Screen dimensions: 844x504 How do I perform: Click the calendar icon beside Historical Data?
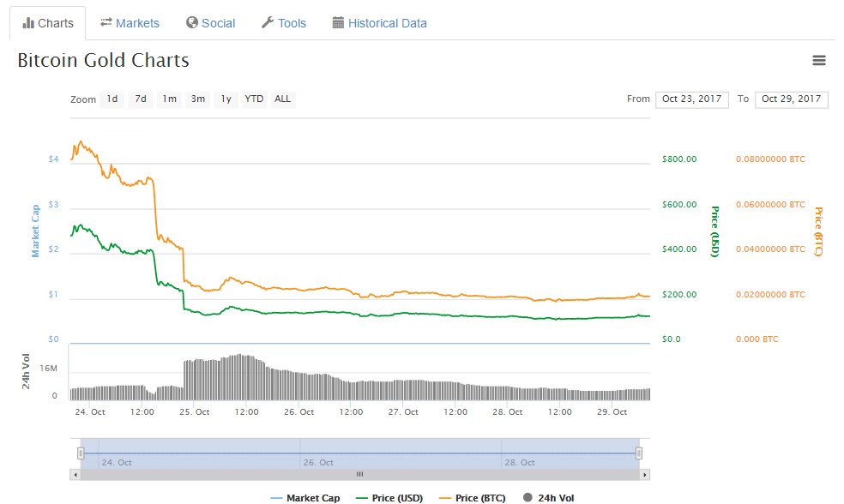pos(338,22)
